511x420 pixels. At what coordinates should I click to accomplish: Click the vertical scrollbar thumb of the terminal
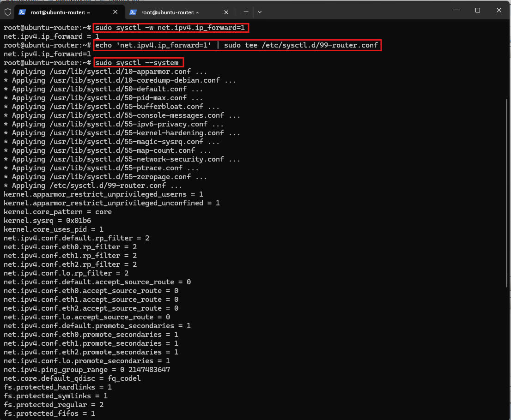pos(507,193)
